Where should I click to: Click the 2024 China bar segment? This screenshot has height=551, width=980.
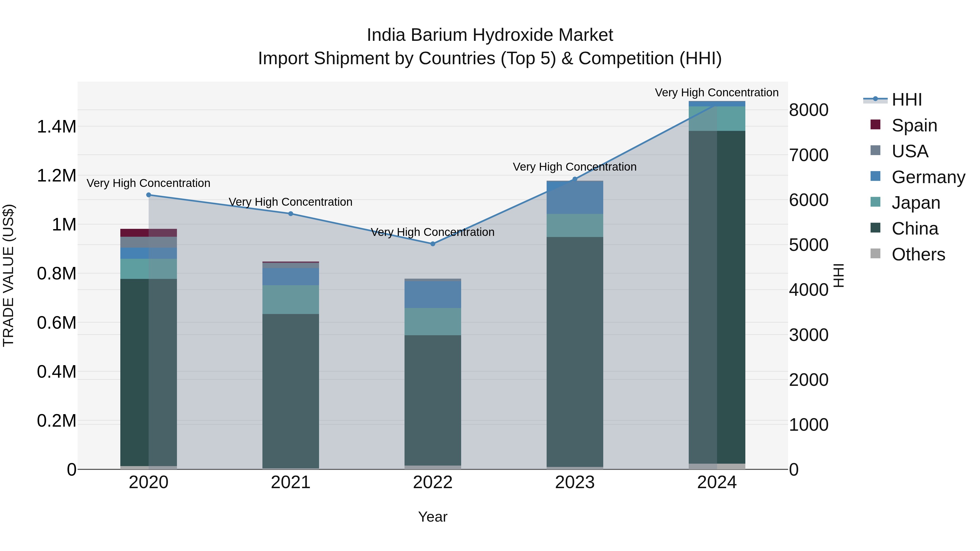click(717, 297)
